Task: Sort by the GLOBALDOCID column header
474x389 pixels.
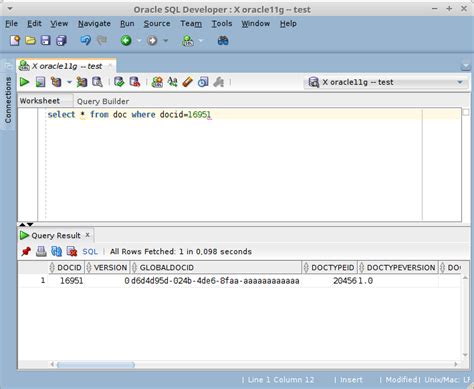Action: point(216,268)
